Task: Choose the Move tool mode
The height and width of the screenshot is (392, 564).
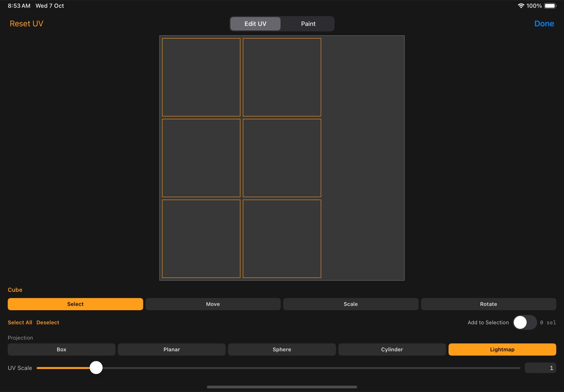Action: 213,304
